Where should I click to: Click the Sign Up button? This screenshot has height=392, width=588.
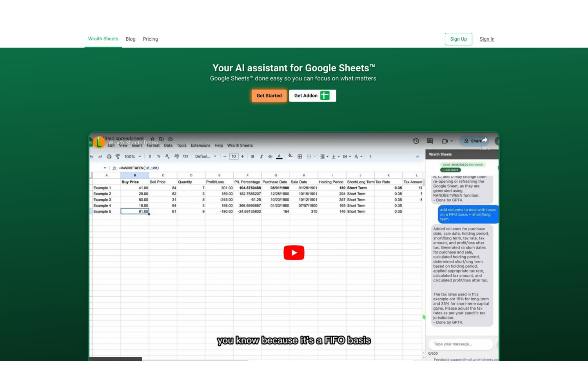coord(458,39)
